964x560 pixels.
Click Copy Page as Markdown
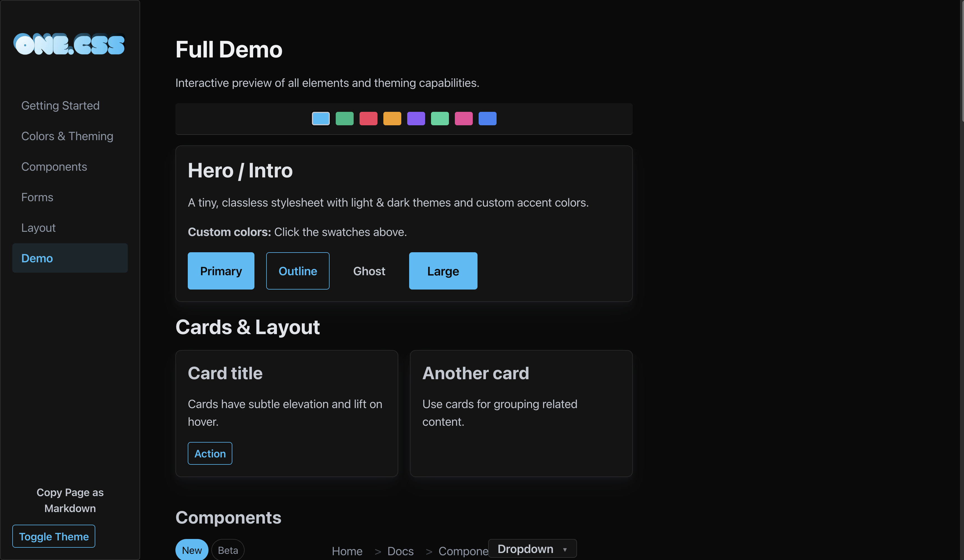click(x=70, y=500)
